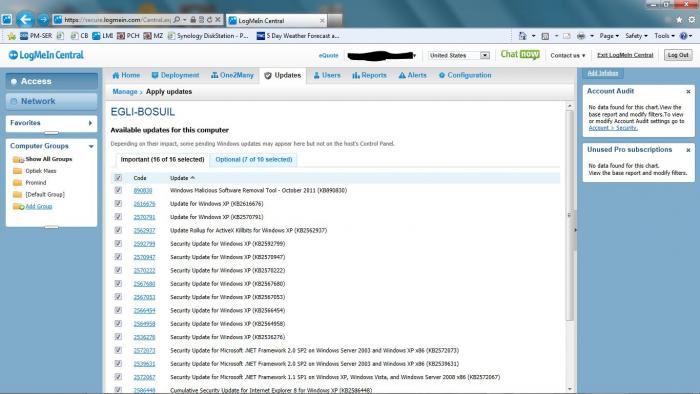Open the 5 Day Weather Forecast bookmark
The image size is (700, 394).
(x=298, y=36)
